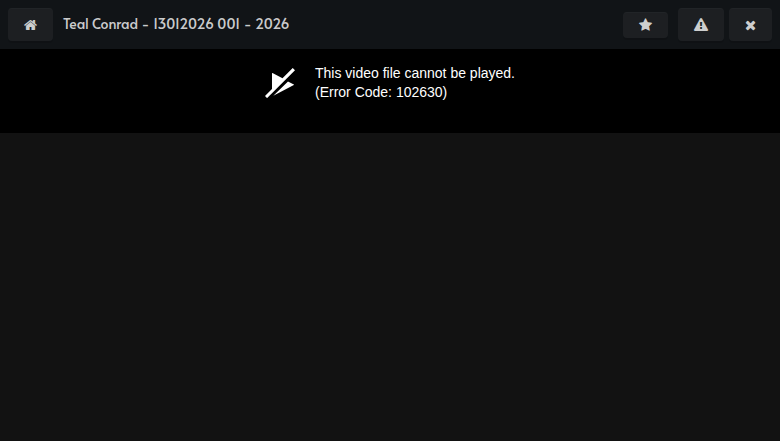This screenshot has height=441, width=780.
Task: Open home via house button in header
Action: coord(30,25)
